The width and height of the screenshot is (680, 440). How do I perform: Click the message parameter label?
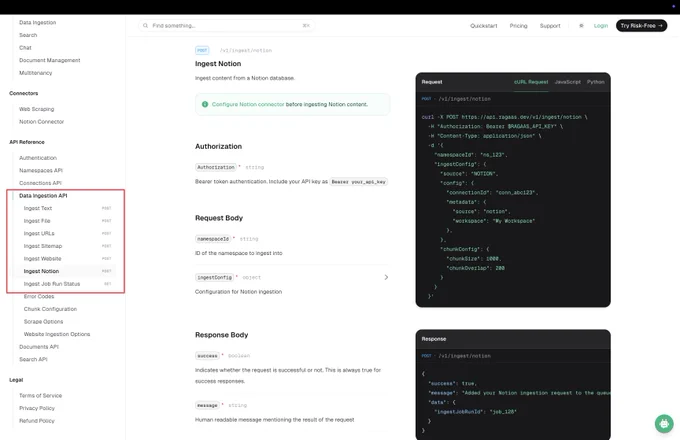pyautogui.click(x=207, y=405)
